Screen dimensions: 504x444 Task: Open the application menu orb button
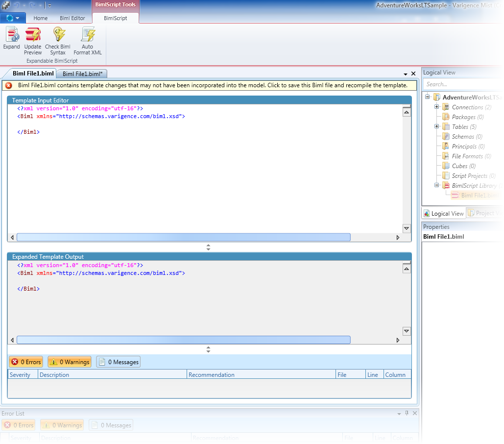pyautogui.click(x=13, y=18)
